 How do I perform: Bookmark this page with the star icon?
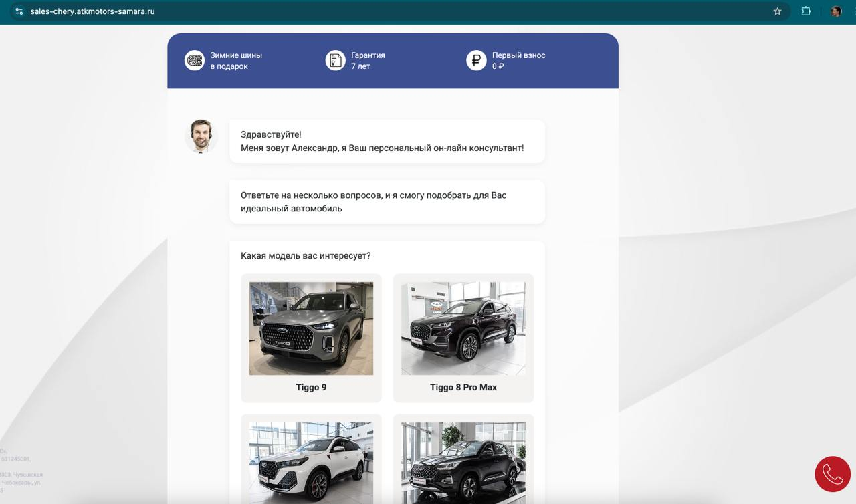point(777,11)
